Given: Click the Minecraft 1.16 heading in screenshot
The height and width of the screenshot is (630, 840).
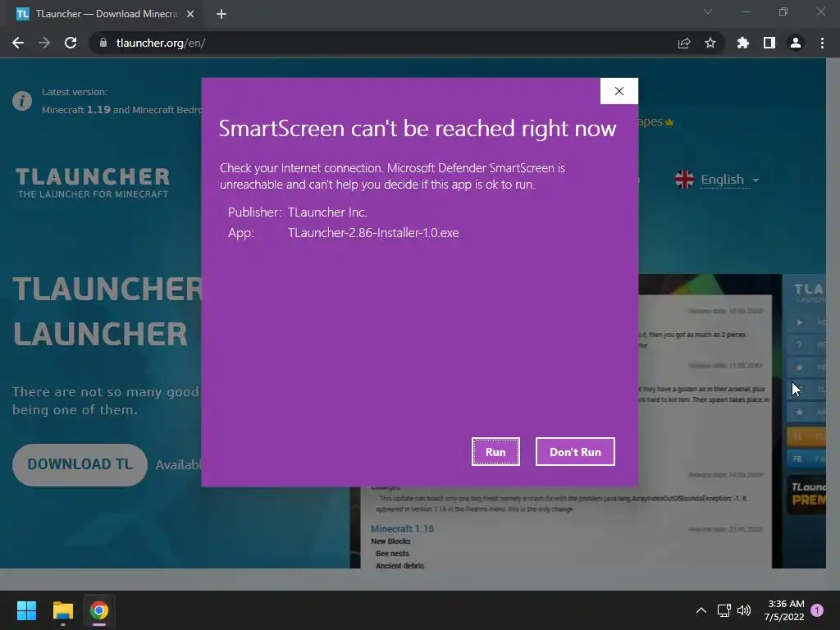Looking at the screenshot, I should (x=402, y=529).
